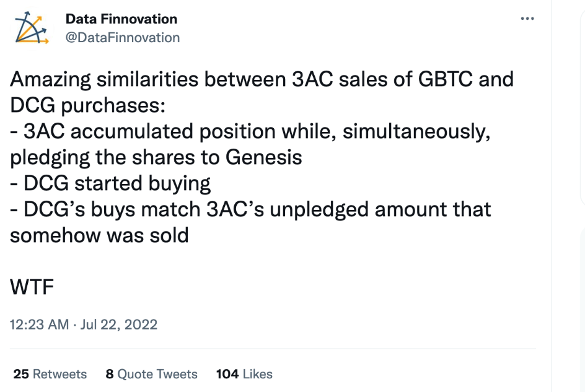Click the number 104 beside Likes
The height and width of the screenshot is (392, 585).
pyautogui.click(x=227, y=373)
